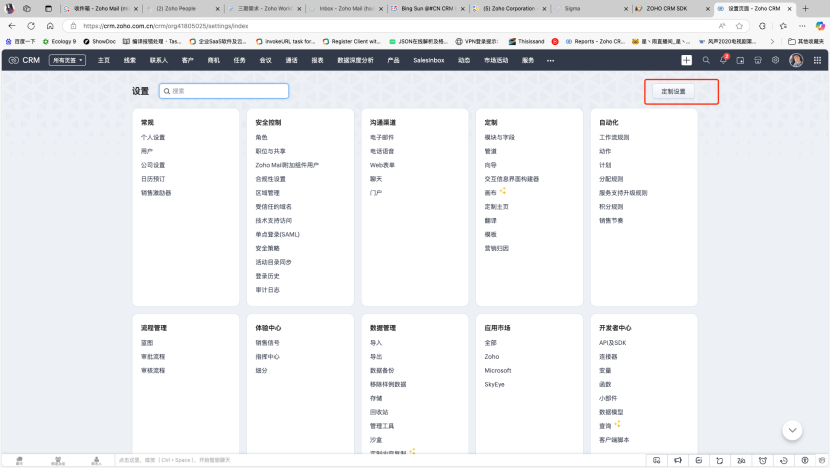Open the API及SDK link
Viewport: 830px width, 468px height.
612,343
